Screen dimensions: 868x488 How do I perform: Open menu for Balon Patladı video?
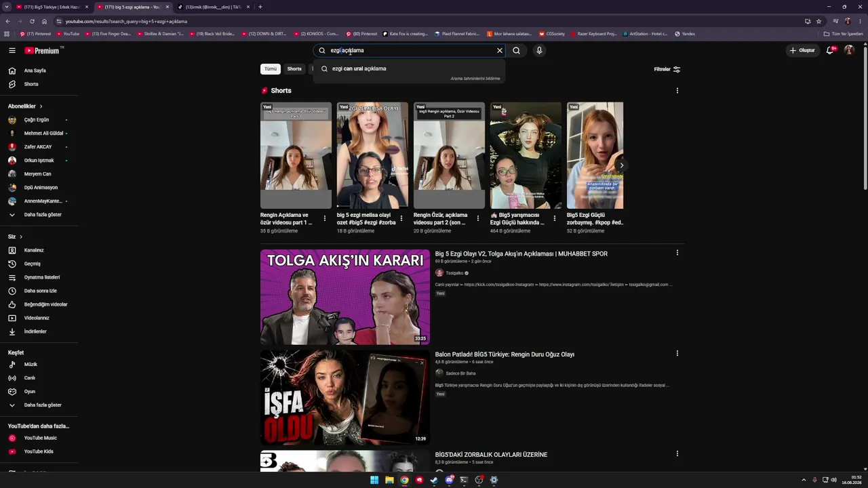coord(677,353)
